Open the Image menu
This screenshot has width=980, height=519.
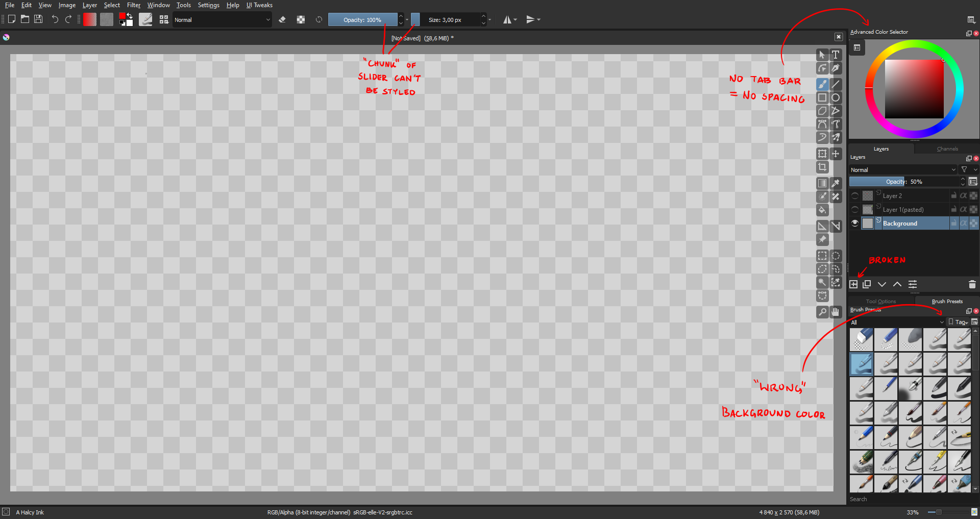pos(67,5)
